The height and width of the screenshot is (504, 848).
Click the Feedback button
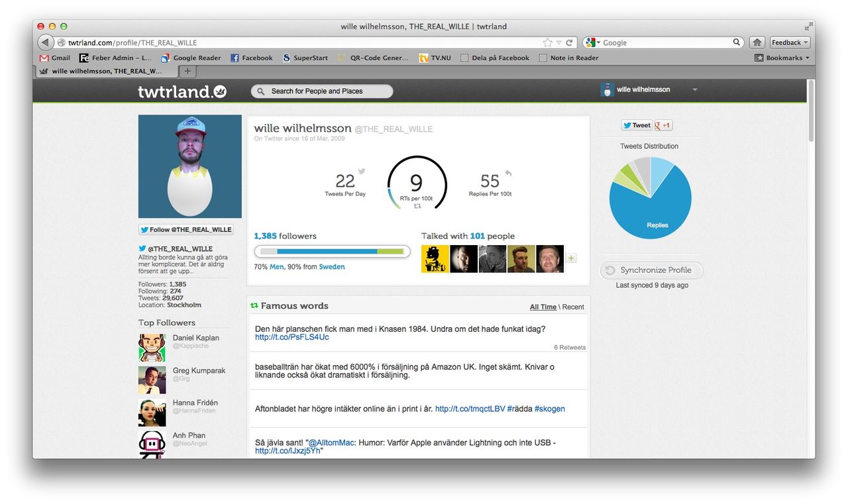[x=788, y=42]
